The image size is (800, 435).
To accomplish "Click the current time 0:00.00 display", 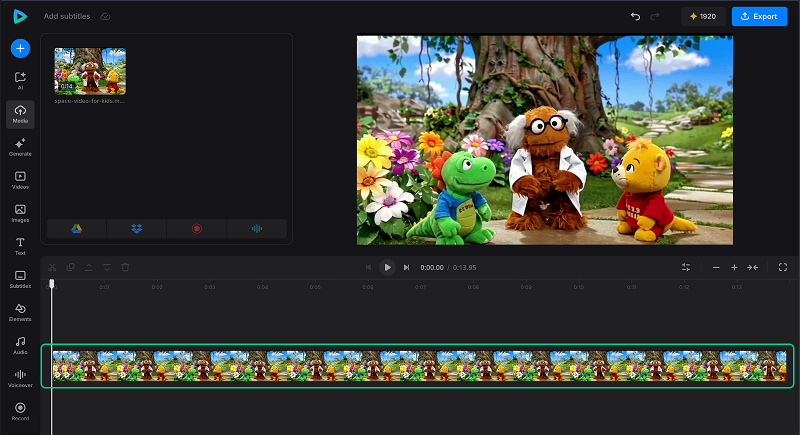I will (x=432, y=267).
